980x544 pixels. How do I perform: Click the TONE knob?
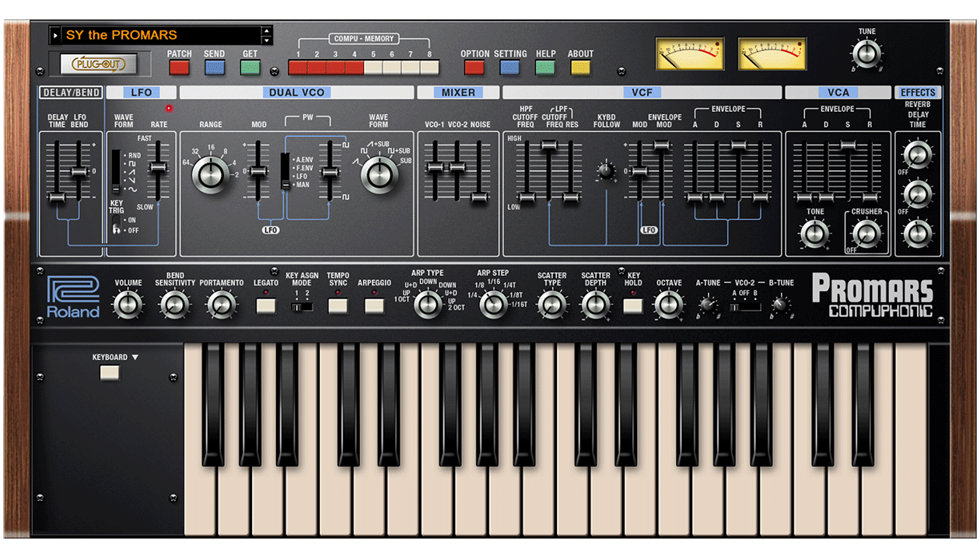pos(815,233)
